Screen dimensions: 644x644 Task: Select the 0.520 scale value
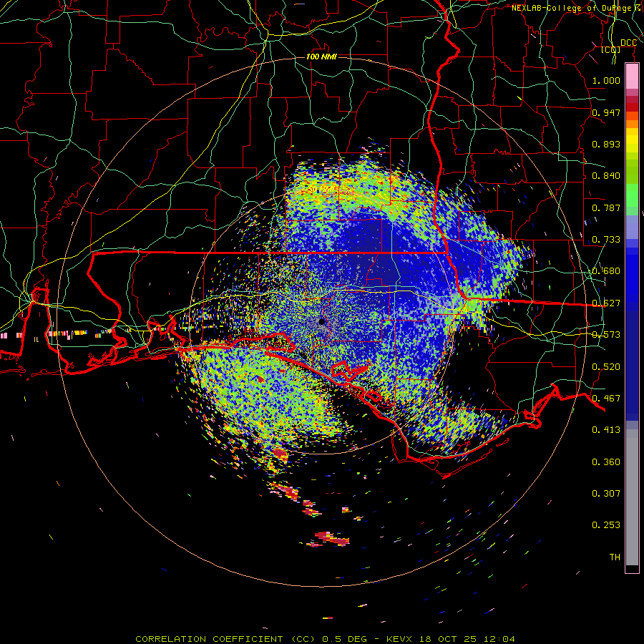[x=606, y=367]
